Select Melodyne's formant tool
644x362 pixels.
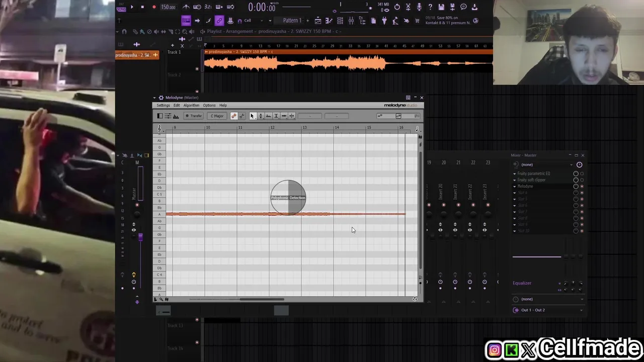click(x=269, y=116)
